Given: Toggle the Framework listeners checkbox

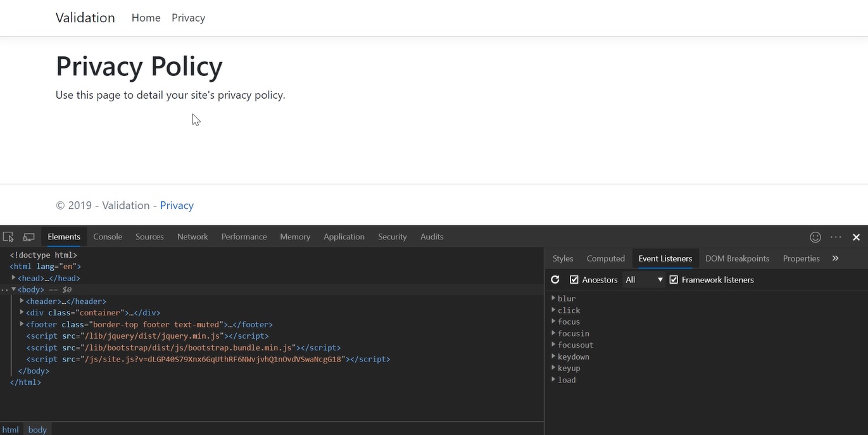Looking at the screenshot, I should 674,279.
